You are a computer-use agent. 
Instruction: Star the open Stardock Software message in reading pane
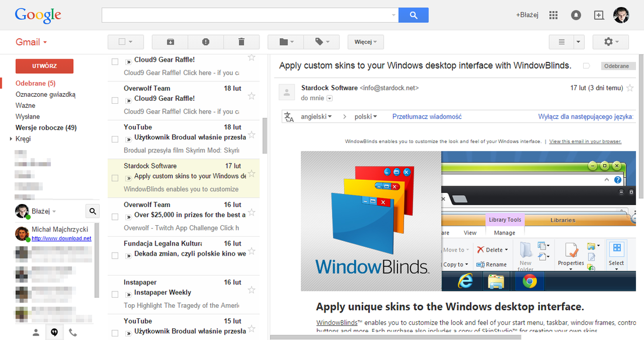pos(629,88)
